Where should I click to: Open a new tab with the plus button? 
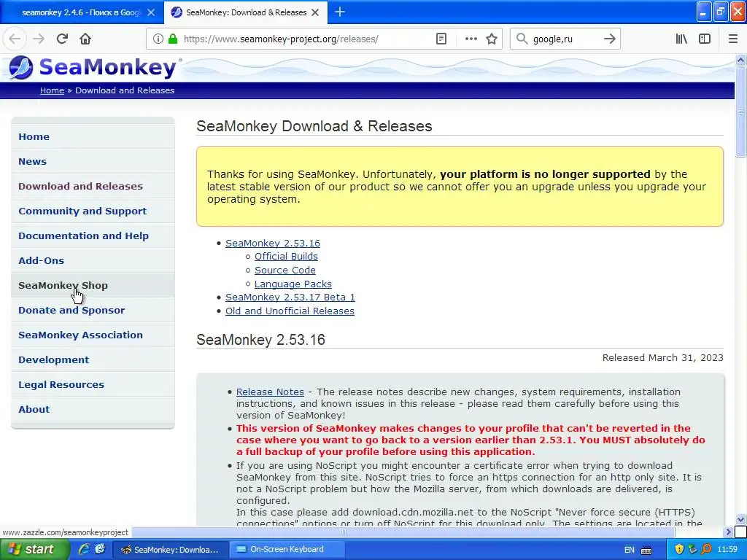[x=340, y=12]
